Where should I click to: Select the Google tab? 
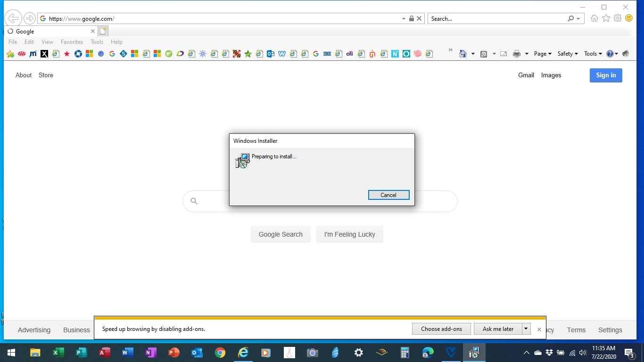pyautogui.click(x=51, y=32)
